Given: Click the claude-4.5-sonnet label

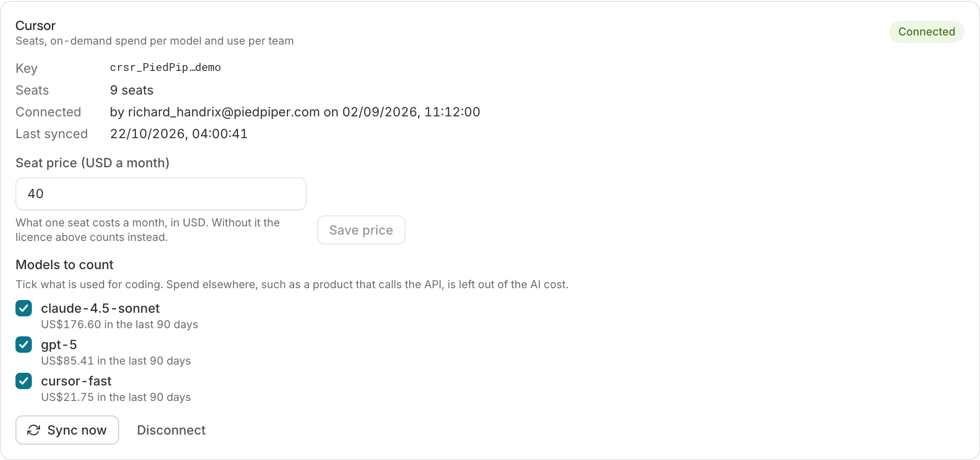Looking at the screenshot, I should 100,308.
